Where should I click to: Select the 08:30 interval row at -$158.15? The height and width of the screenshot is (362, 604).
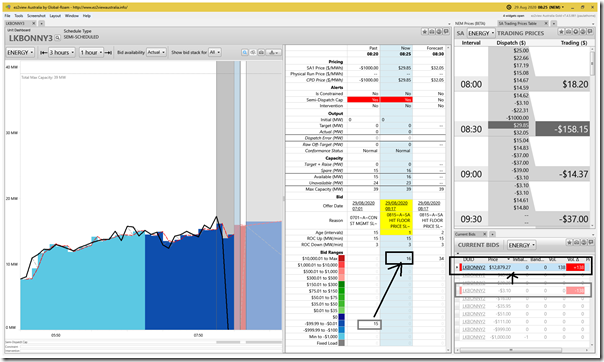pyautogui.click(x=523, y=129)
